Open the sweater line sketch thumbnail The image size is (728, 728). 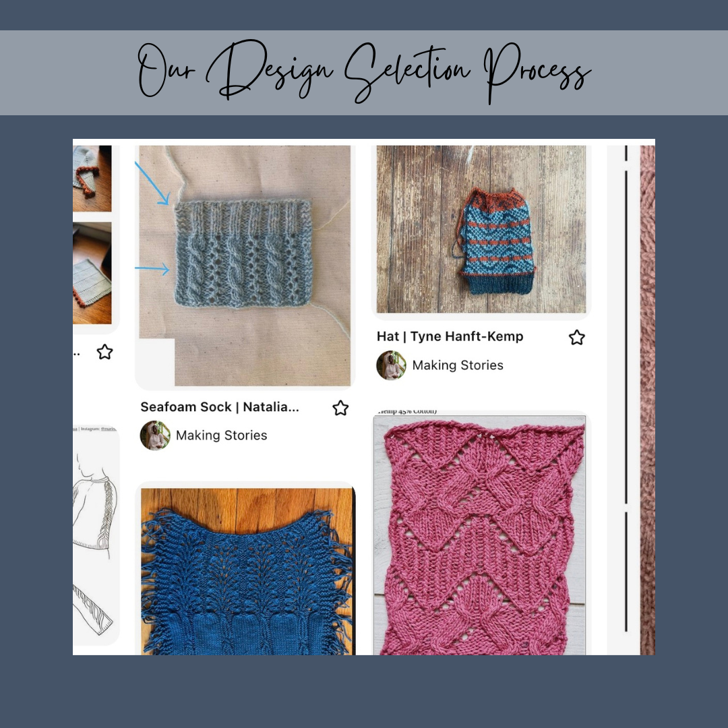point(96,535)
